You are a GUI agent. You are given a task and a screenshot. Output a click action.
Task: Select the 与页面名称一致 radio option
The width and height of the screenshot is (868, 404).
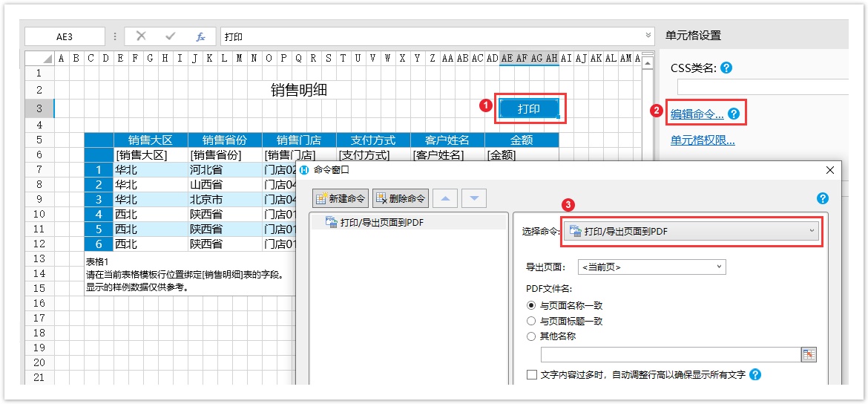531,305
